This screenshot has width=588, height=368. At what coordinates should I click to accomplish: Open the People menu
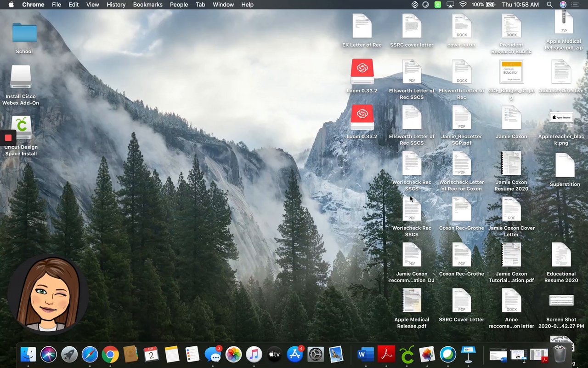pyautogui.click(x=179, y=5)
